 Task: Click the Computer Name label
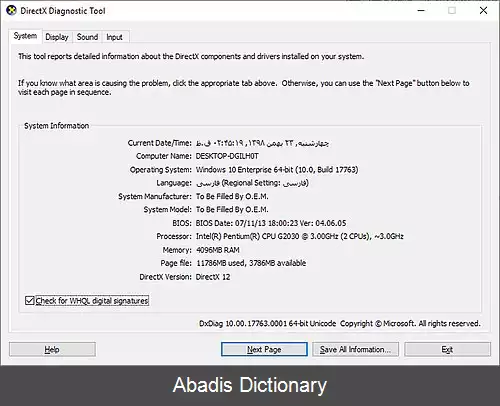(x=164, y=156)
